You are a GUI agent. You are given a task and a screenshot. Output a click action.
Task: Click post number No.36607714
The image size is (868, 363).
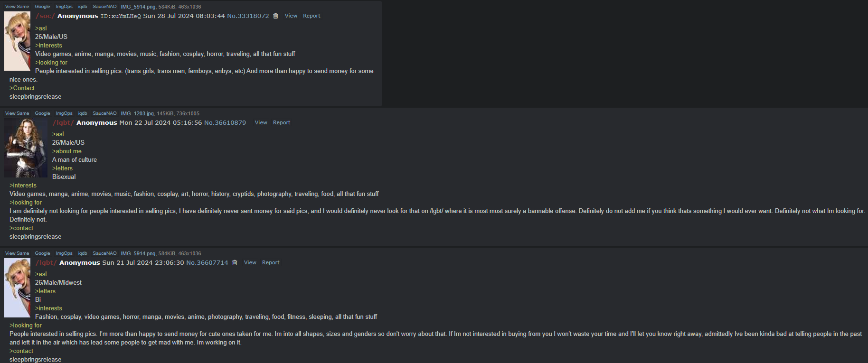[x=207, y=262]
